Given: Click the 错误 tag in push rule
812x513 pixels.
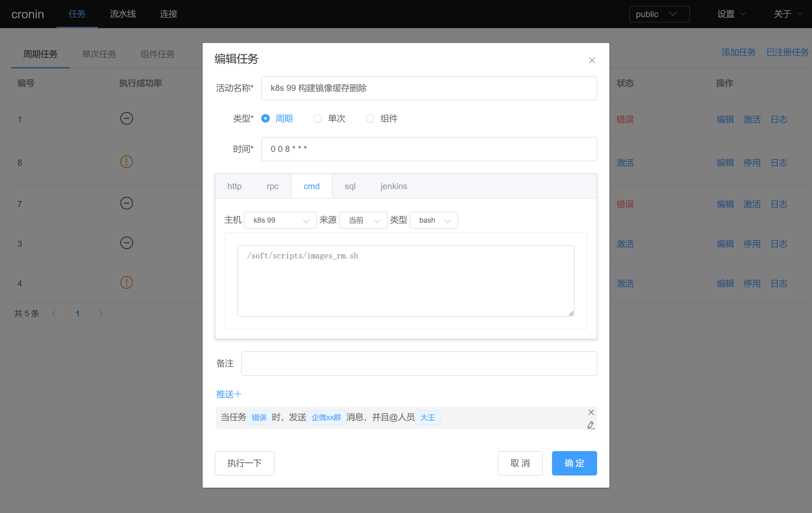Looking at the screenshot, I should pyautogui.click(x=259, y=418).
